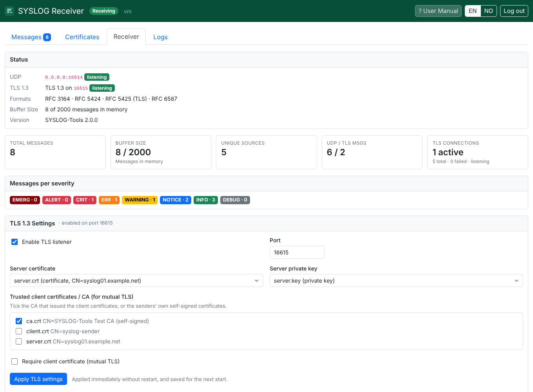
Task: Click the Unique Sources stat card
Action: (x=266, y=152)
